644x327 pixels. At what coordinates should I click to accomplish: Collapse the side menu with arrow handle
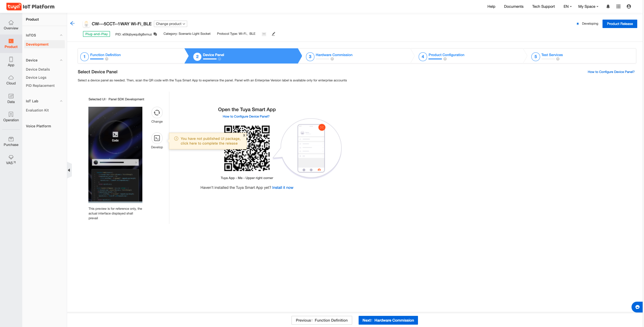tap(69, 170)
